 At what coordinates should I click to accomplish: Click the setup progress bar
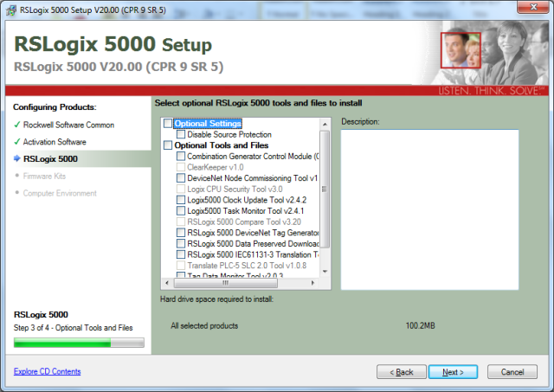(x=79, y=343)
